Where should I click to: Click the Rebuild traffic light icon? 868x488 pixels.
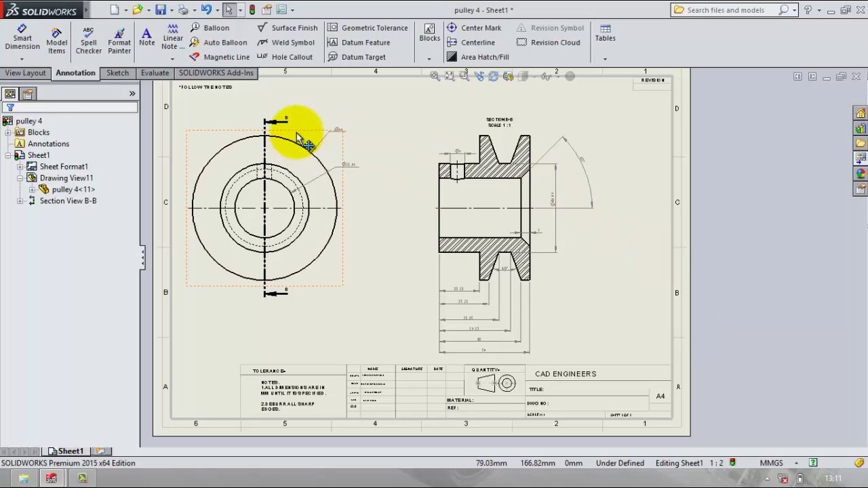(x=252, y=9)
